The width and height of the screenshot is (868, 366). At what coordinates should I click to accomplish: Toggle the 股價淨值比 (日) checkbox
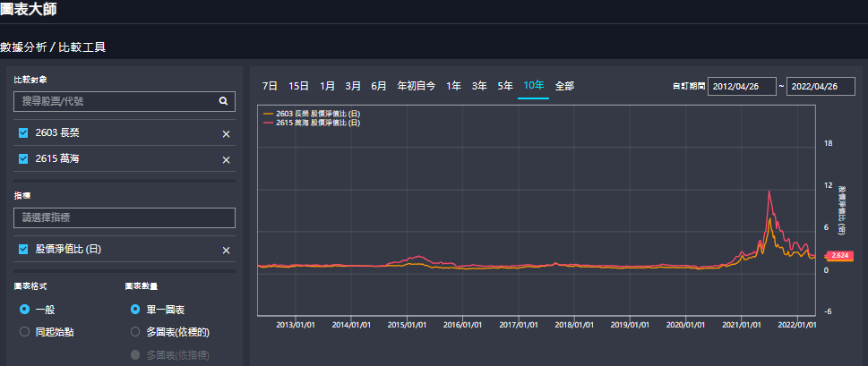[24, 250]
